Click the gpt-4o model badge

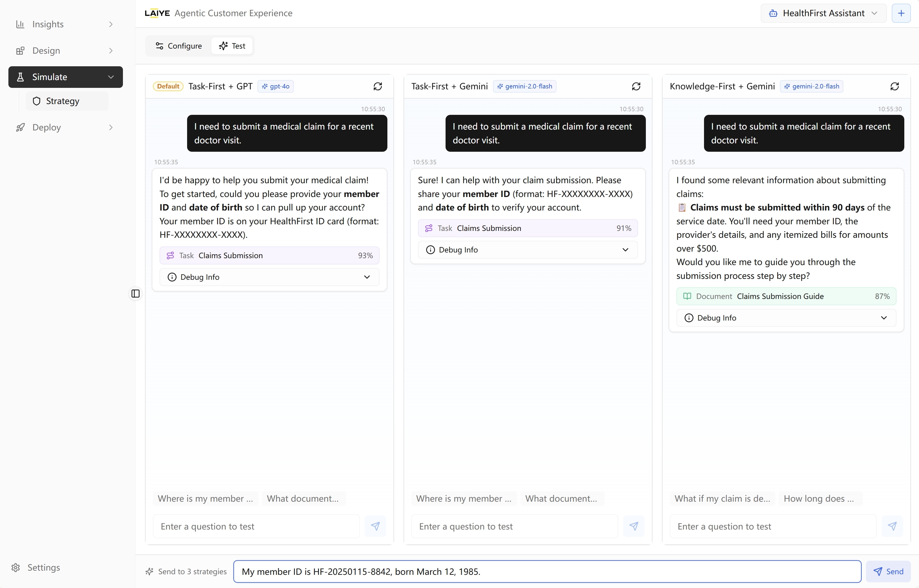click(275, 86)
